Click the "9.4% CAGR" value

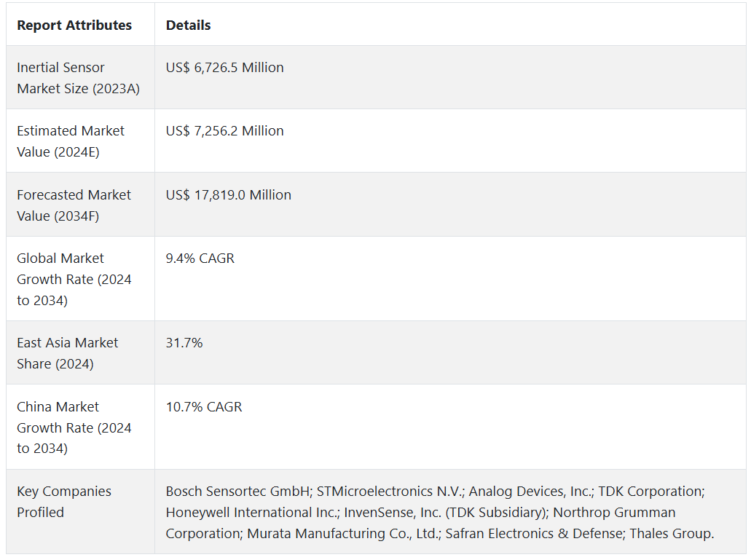[200, 259]
